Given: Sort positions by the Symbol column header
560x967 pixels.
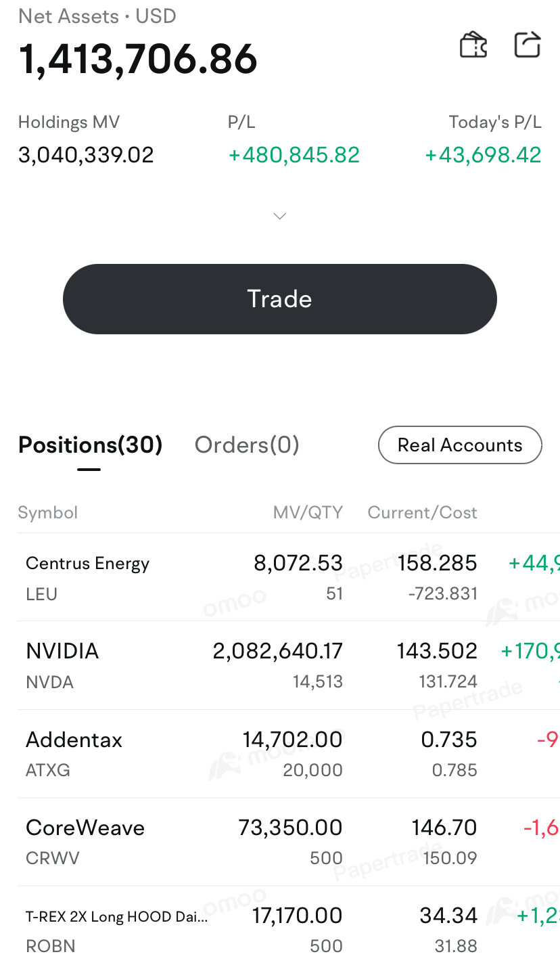Looking at the screenshot, I should click(x=48, y=513).
